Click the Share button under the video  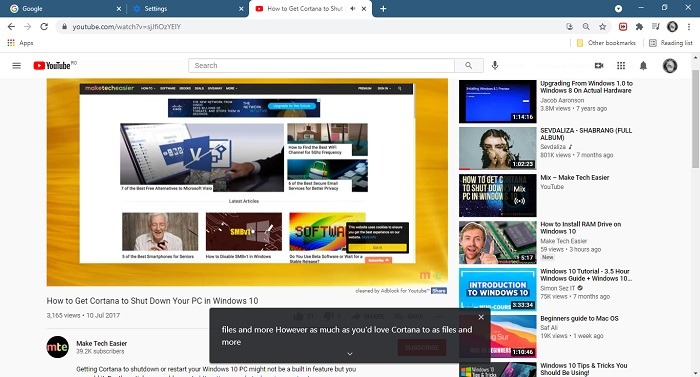click(369, 316)
